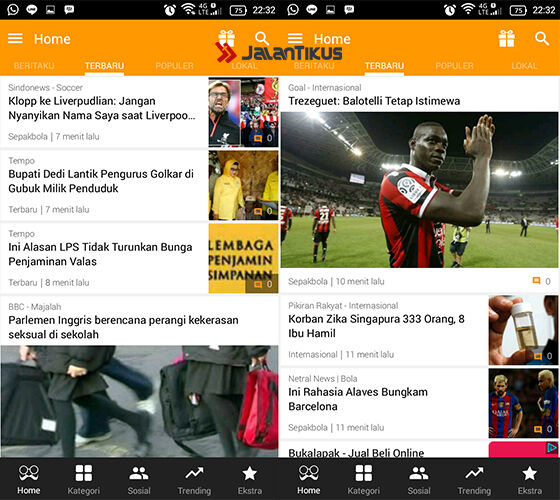Open Korban Zika Singapura 333 Orang article

tap(376, 326)
